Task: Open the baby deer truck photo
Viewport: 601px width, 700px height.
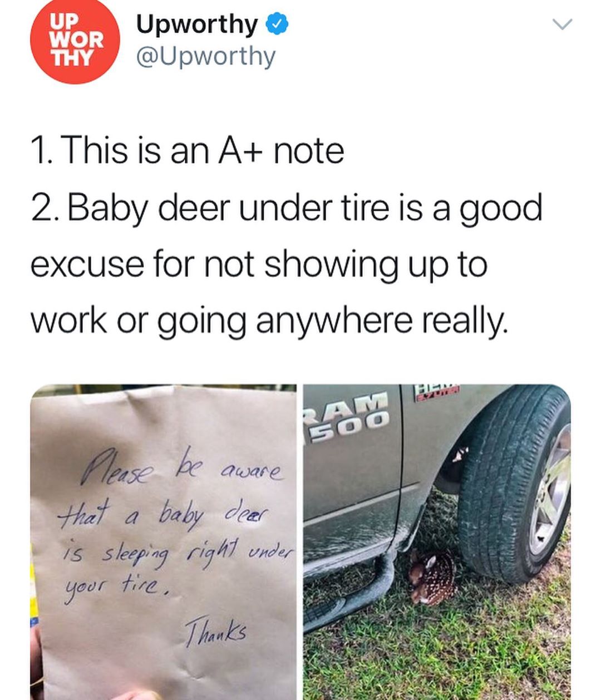Action: 437,542
